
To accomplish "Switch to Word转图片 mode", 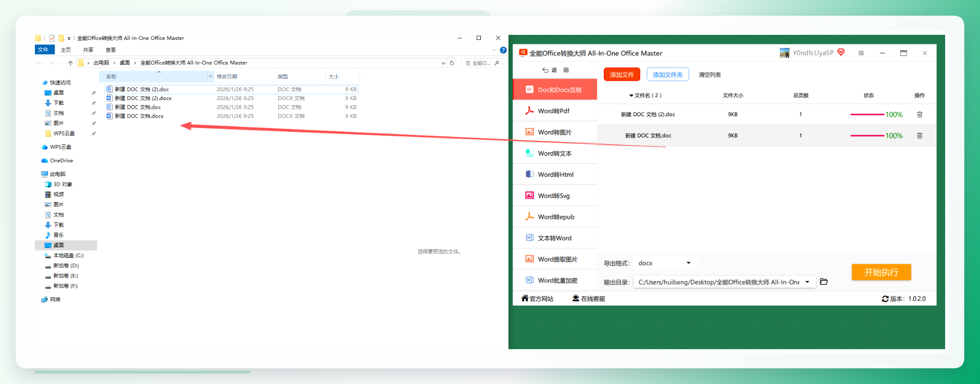I will 555,132.
